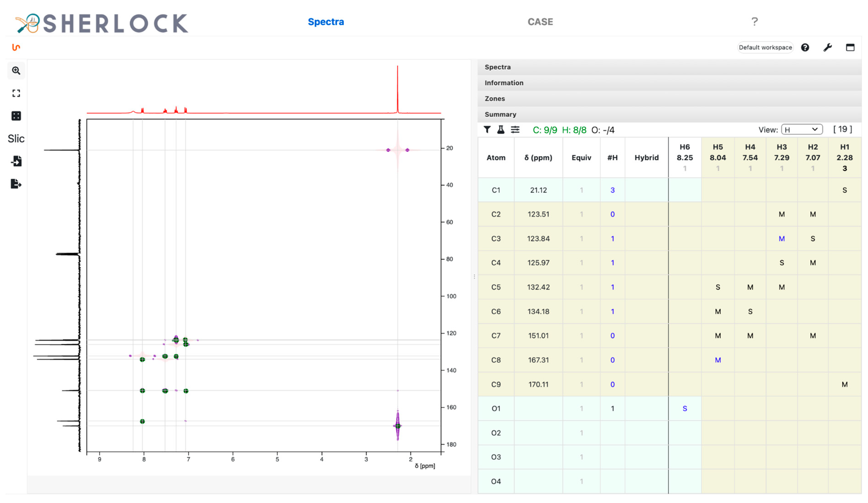The width and height of the screenshot is (868, 503).
Task: Toggle the spectra alignment dice icon
Action: click(16, 116)
